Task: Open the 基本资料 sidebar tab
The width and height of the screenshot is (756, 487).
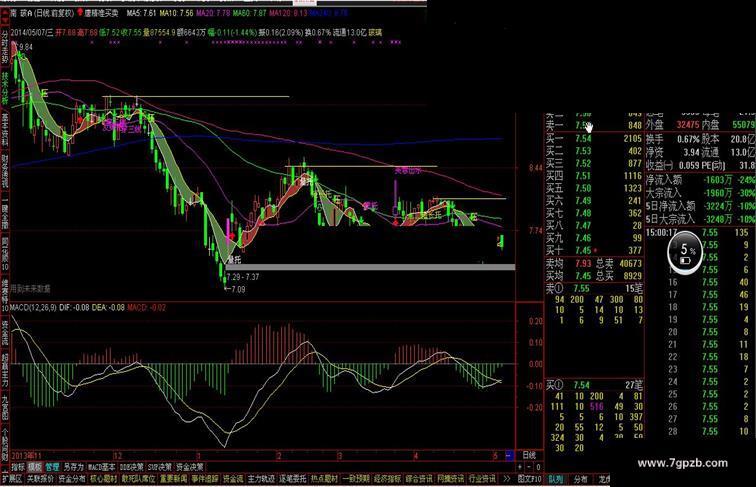Action: 5,130
